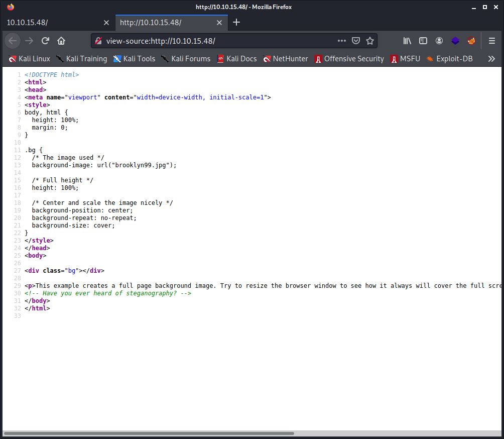Switch to the first 10.10.15.48/ tab

(58, 23)
